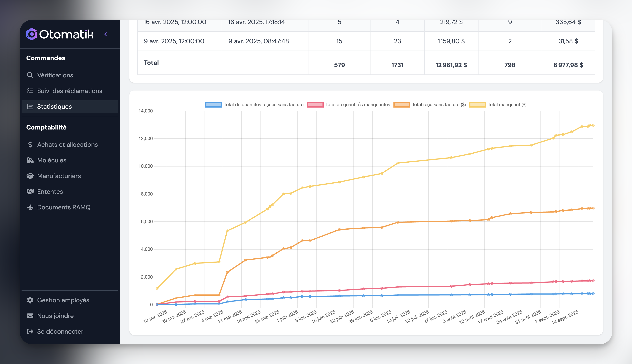This screenshot has height=364, width=632.
Task: Open the Ententes menu entry
Action: [x=50, y=192]
